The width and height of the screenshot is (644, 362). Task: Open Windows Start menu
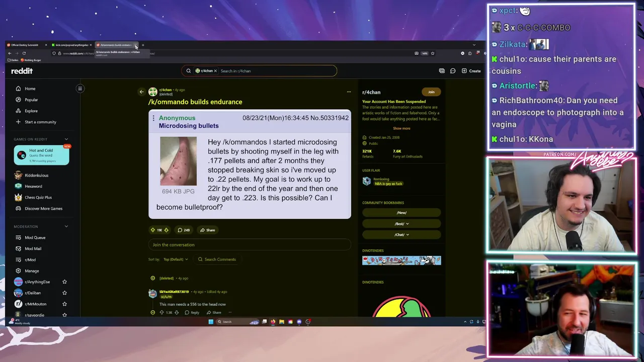(211, 322)
